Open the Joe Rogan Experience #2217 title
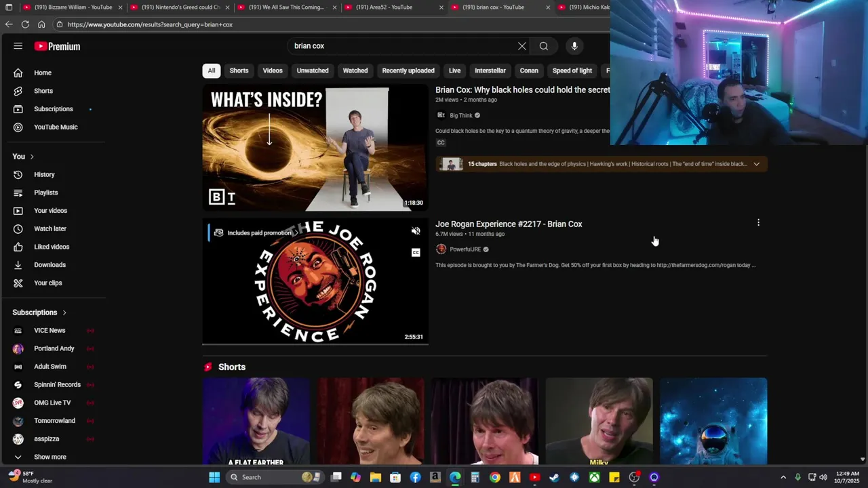This screenshot has height=488, width=868. 509,224
